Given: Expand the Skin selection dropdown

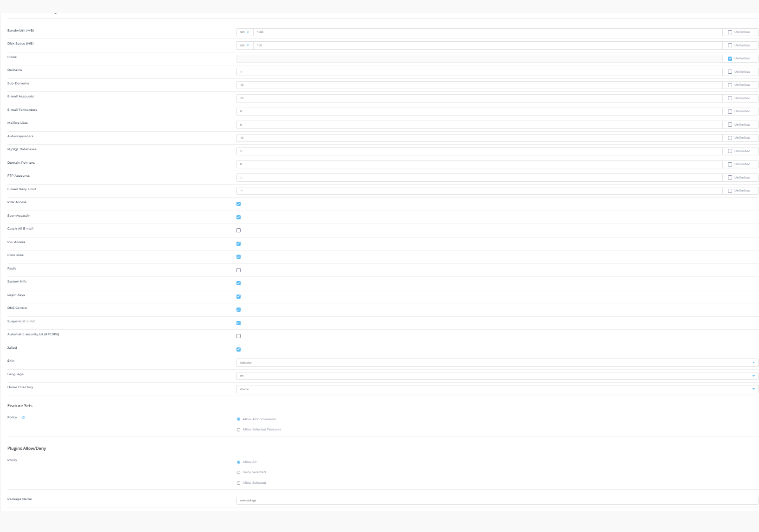Looking at the screenshot, I should (x=497, y=363).
